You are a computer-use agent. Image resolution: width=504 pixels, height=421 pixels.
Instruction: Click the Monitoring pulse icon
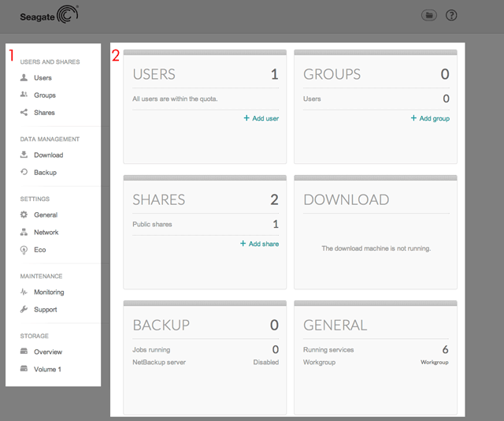[24, 292]
